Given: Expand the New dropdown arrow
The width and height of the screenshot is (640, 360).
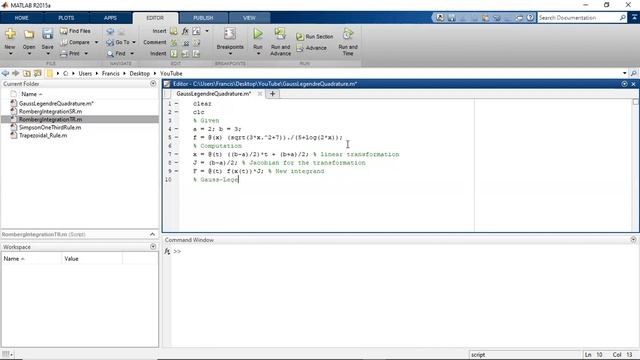Looking at the screenshot, I should click(x=10, y=53).
